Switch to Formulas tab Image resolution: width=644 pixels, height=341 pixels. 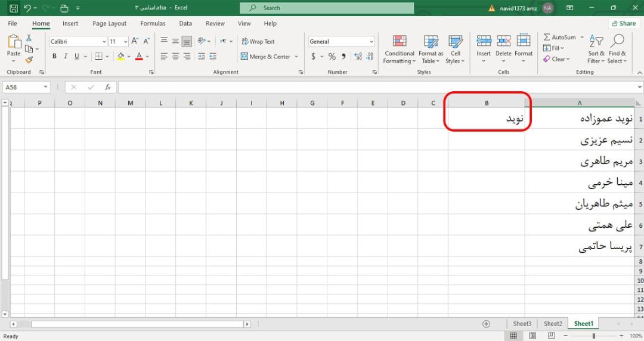(153, 23)
